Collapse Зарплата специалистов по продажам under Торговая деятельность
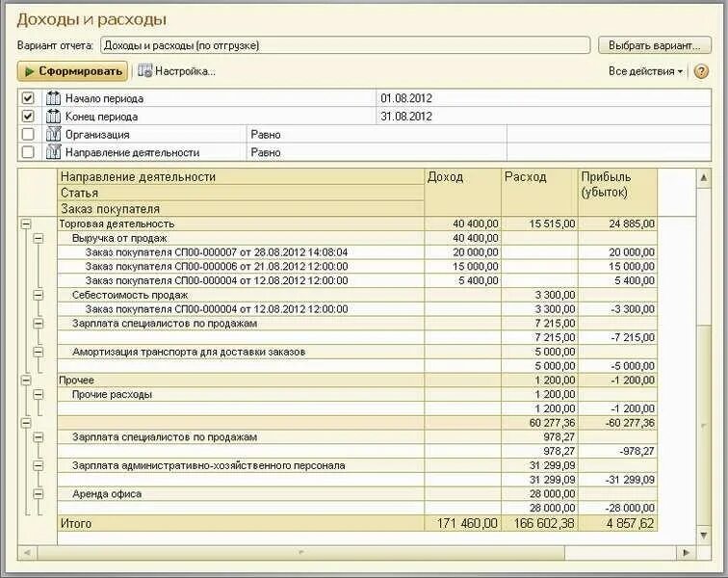Image resolution: width=728 pixels, height=578 pixels. 39,324
